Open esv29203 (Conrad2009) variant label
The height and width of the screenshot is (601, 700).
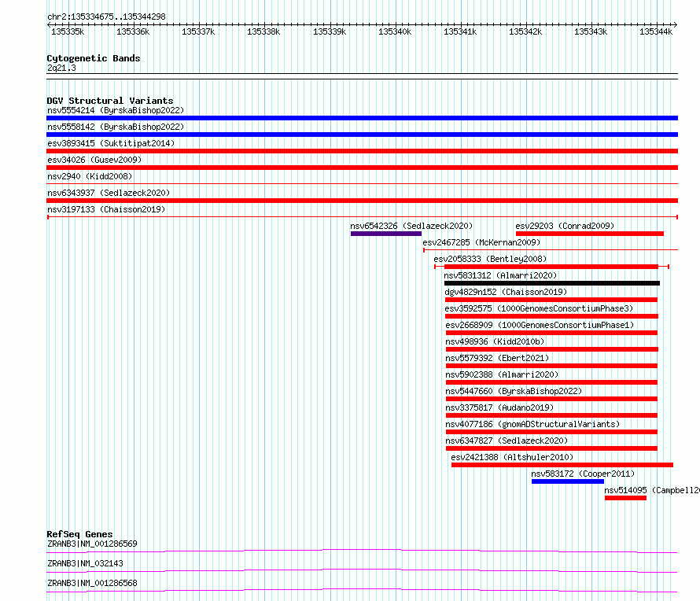(565, 226)
